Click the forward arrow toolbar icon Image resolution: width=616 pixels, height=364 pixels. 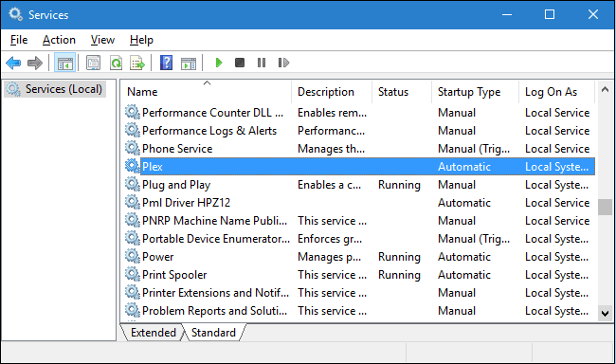[35, 63]
